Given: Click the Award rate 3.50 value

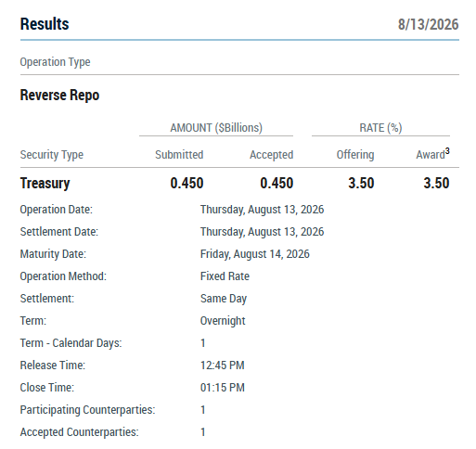Looking at the screenshot, I should (436, 183).
